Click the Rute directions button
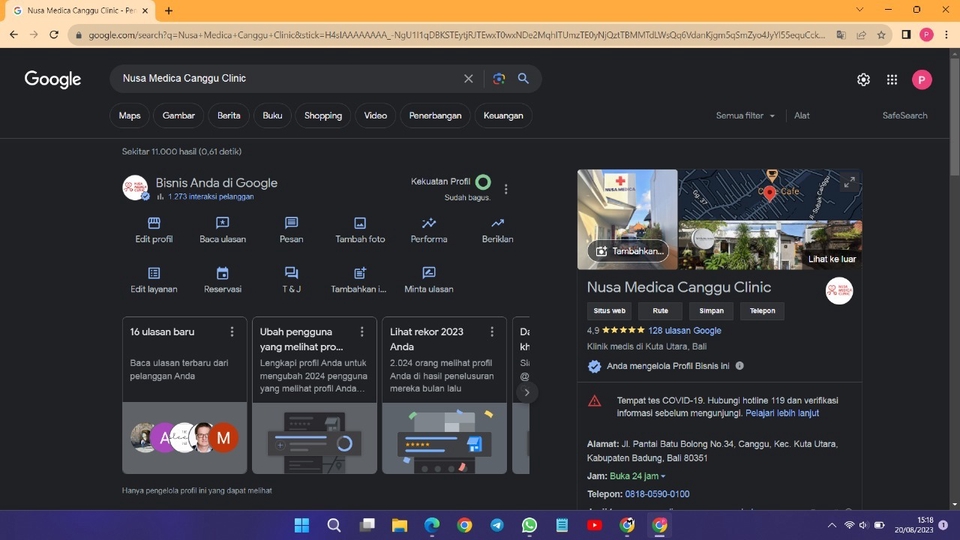The height and width of the screenshot is (540, 960). [x=660, y=311]
